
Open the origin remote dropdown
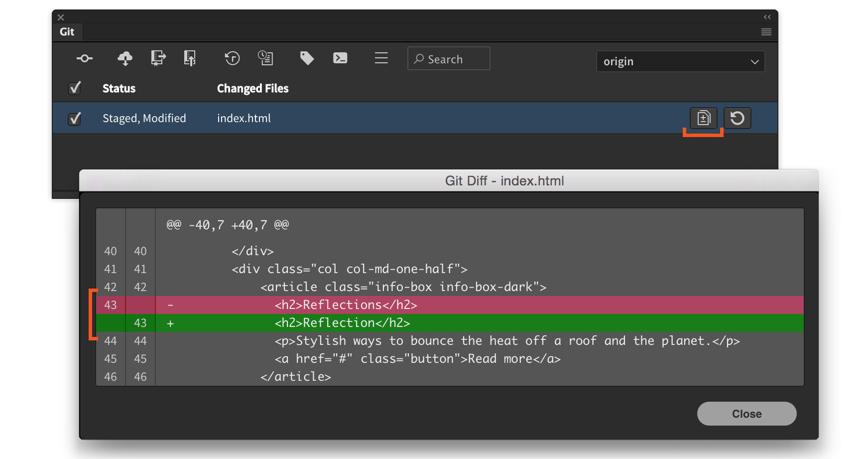[681, 61]
